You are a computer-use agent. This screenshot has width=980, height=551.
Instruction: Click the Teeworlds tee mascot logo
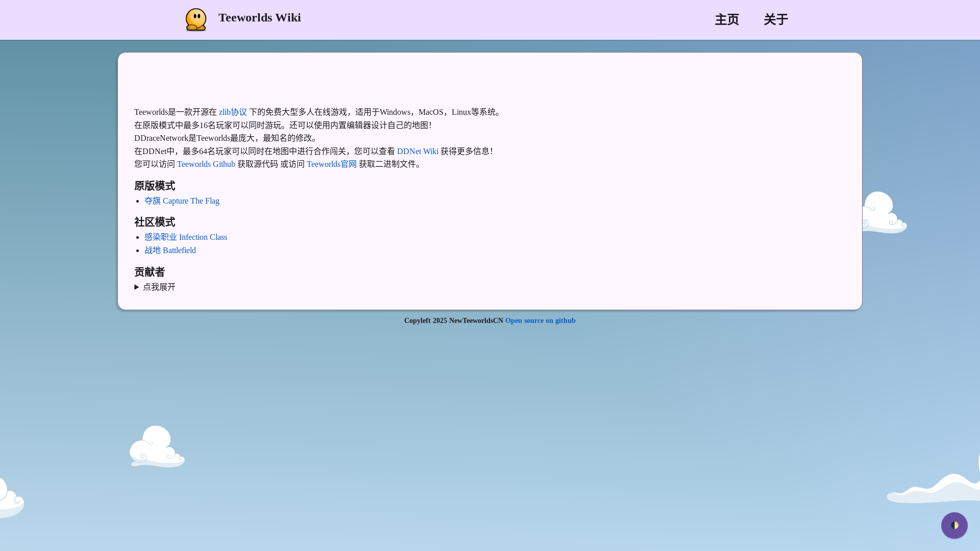tap(196, 19)
